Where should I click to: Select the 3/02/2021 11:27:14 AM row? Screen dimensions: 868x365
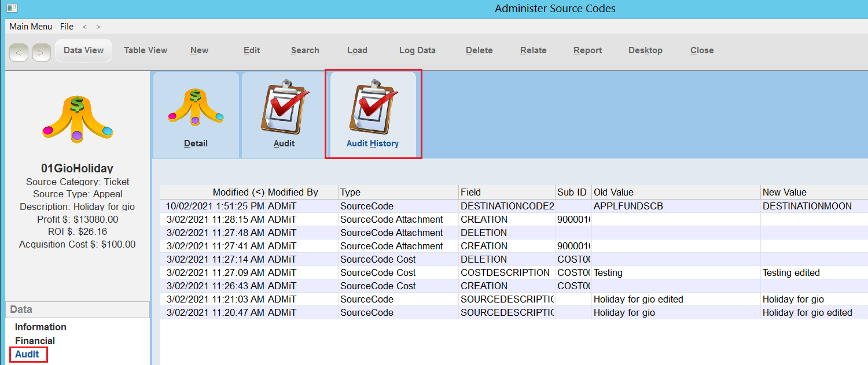514,259
